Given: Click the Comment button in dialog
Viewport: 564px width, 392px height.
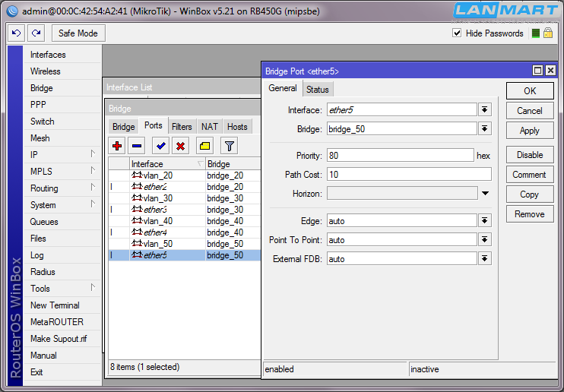Looking at the screenshot, I should (x=530, y=175).
